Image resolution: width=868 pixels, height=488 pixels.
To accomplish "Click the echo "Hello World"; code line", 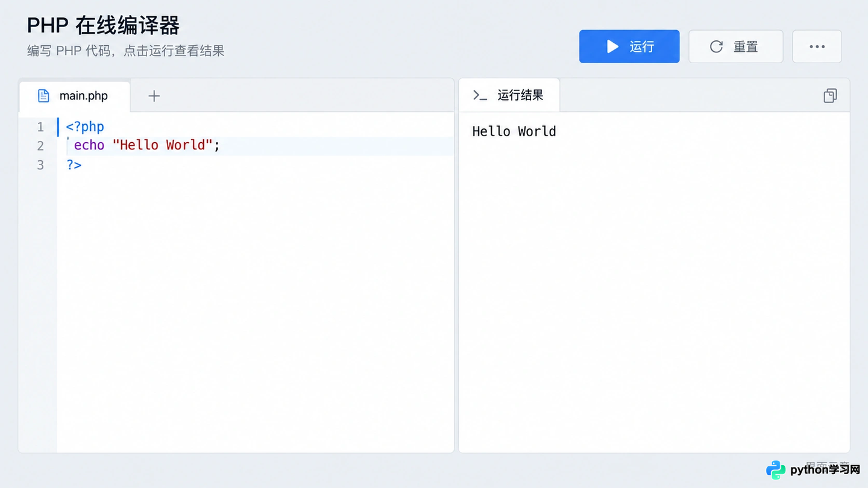I will (x=147, y=145).
